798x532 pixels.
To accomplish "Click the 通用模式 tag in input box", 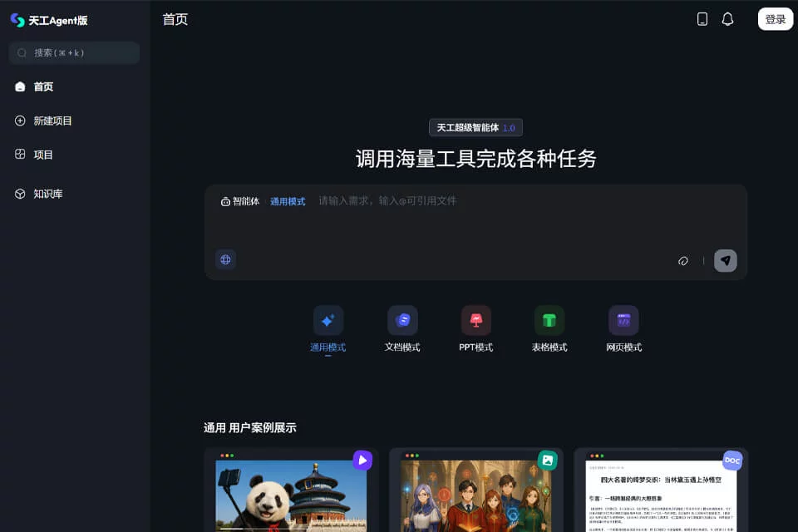I will (x=288, y=202).
